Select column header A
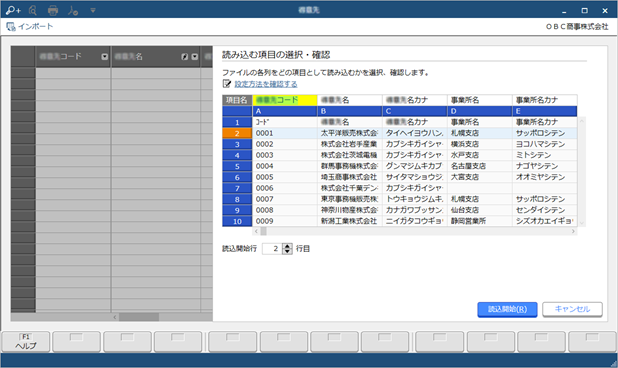Image resolution: width=618 pixels, height=368 pixels. 285,111
